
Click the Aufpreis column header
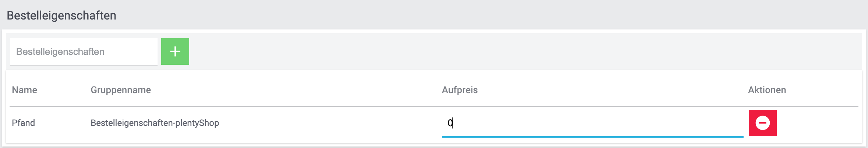[460, 90]
